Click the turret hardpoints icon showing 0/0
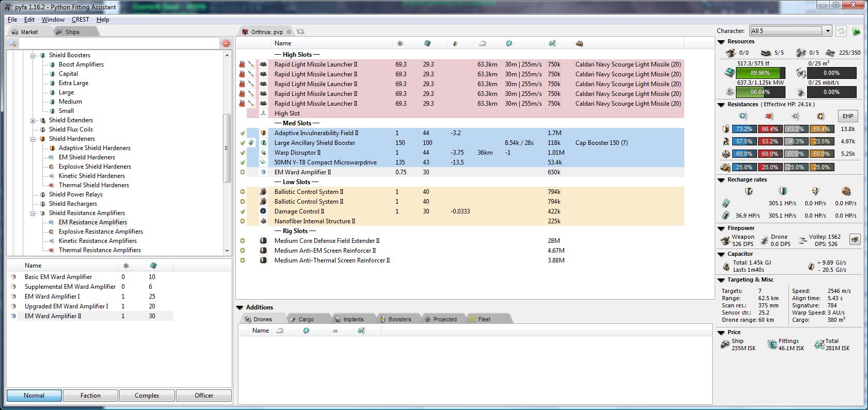The height and width of the screenshot is (410, 868). click(730, 53)
